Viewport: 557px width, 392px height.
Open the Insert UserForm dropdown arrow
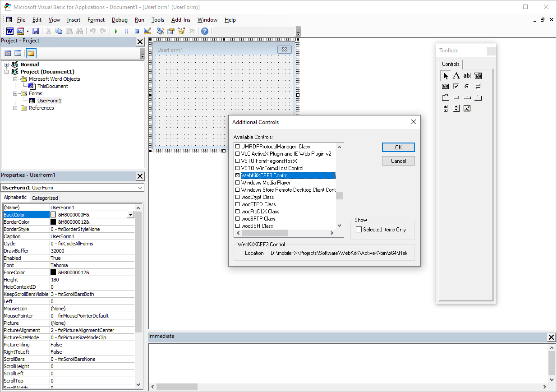pyautogui.click(x=28, y=31)
